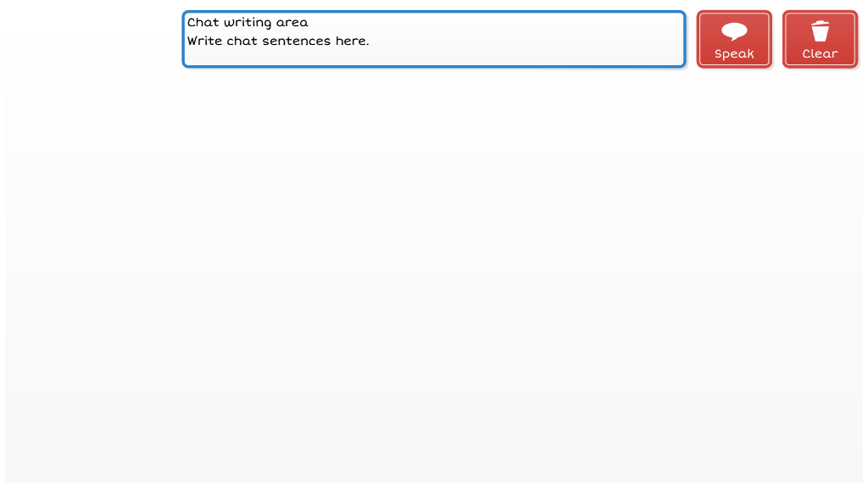Click the trash can icon on Clear

820,32
